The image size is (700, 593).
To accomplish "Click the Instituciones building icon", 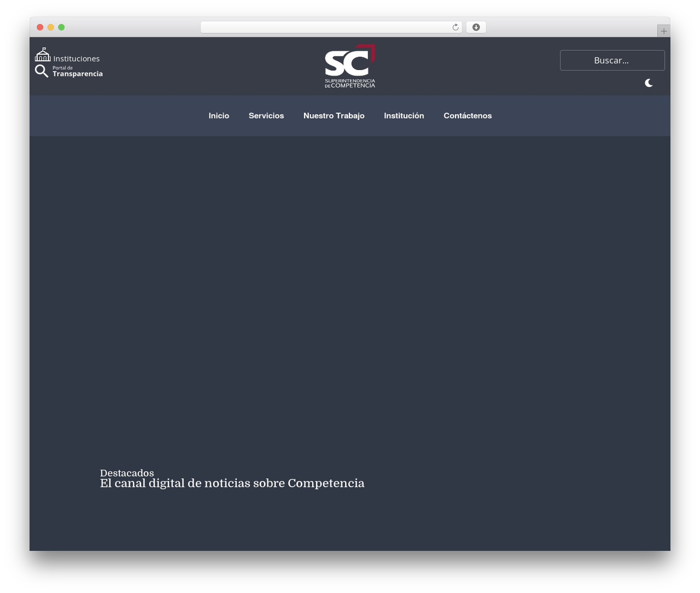I will tap(43, 55).
